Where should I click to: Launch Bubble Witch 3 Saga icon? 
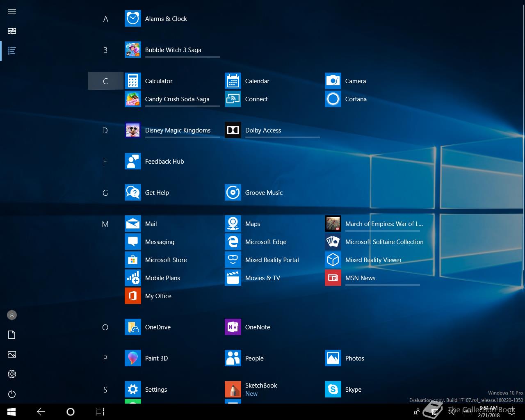133,50
